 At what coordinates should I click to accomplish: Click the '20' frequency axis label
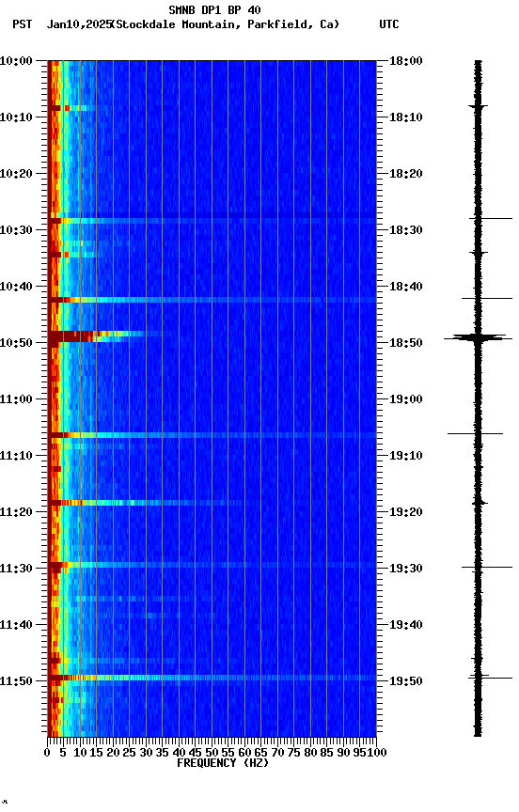tap(113, 754)
